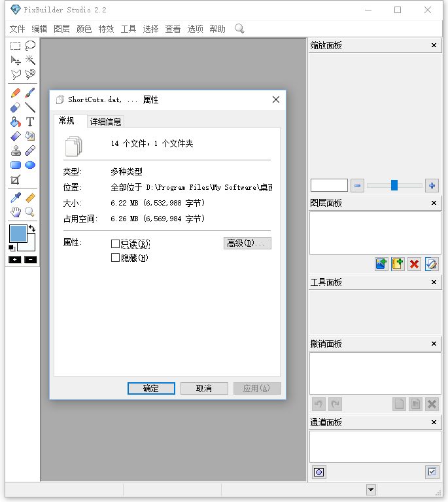
Task: Click the blue foreground color swatch
Action: (x=18, y=234)
